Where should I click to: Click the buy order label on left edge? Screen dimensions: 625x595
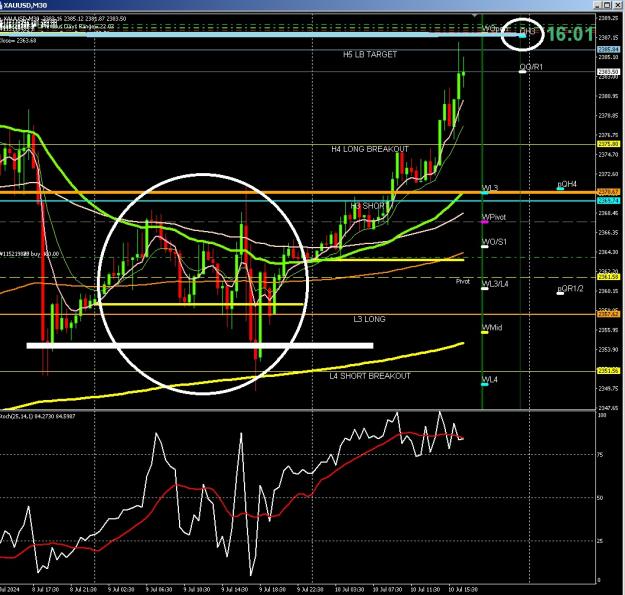pos(29,254)
